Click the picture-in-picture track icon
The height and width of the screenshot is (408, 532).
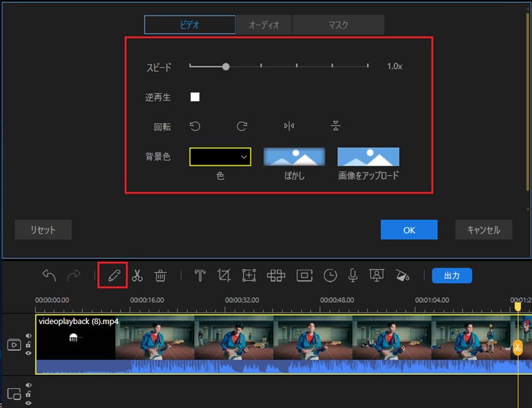pyautogui.click(x=14, y=394)
